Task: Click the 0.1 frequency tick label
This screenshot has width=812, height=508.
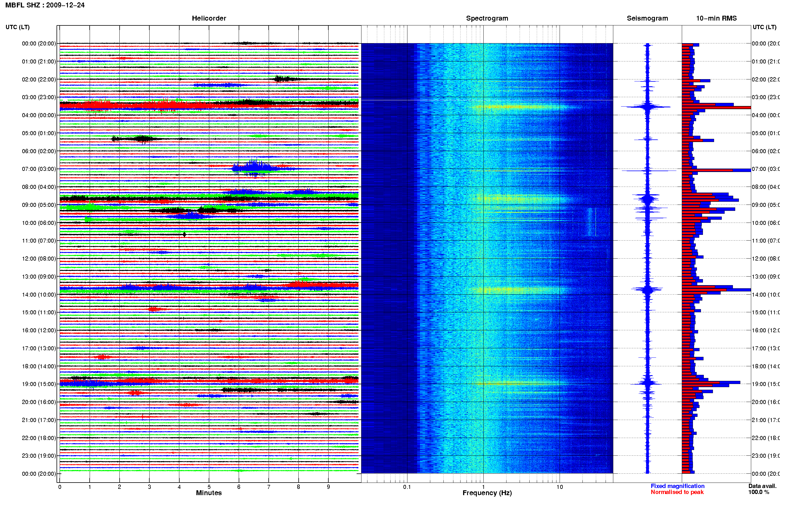Action: pos(407,487)
